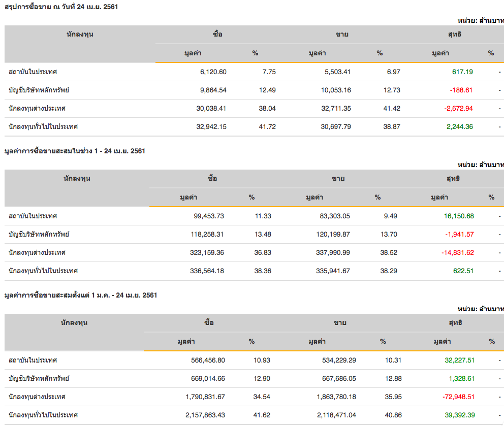Click the heading for 1 ม.ค. - 24 เม.ย. 2561
This screenshot has height=426, width=504.
point(81,295)
